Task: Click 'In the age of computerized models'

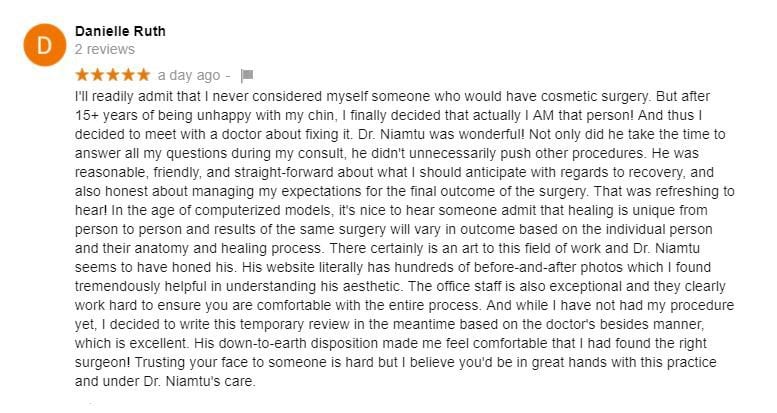Action: pyautogui.click(x=222, y=210)
